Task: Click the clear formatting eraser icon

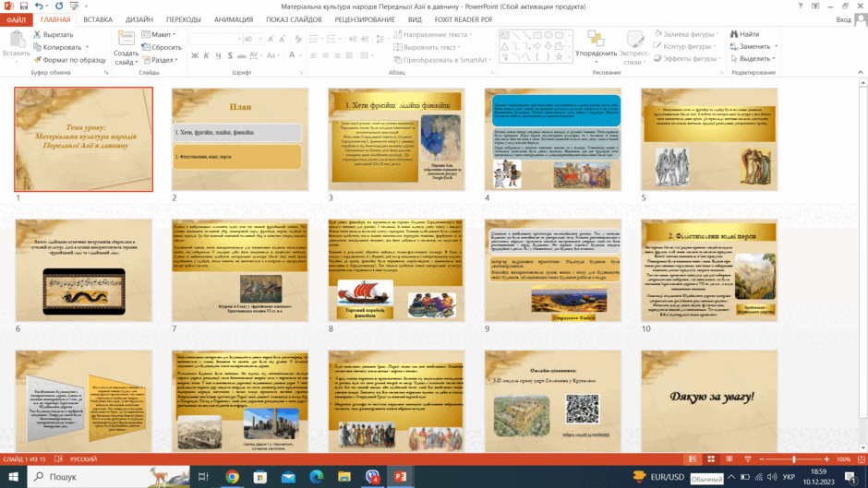Action: tap(298, 39)
